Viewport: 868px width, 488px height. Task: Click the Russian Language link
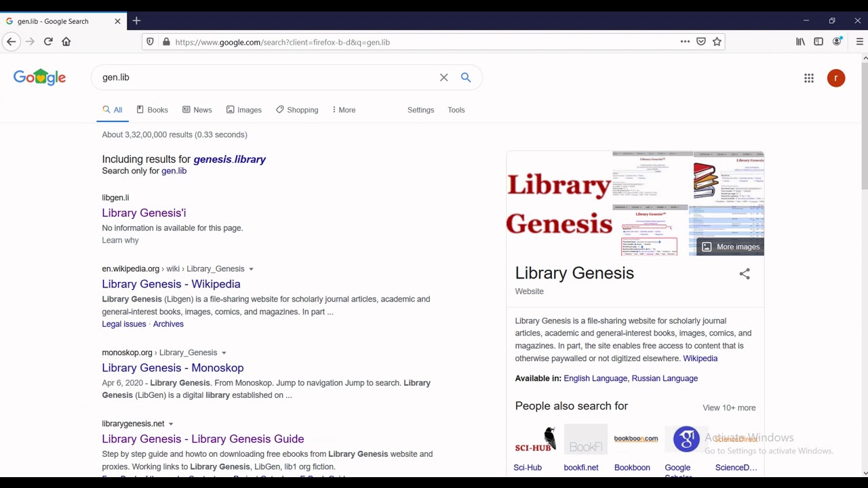pos(665,378)
